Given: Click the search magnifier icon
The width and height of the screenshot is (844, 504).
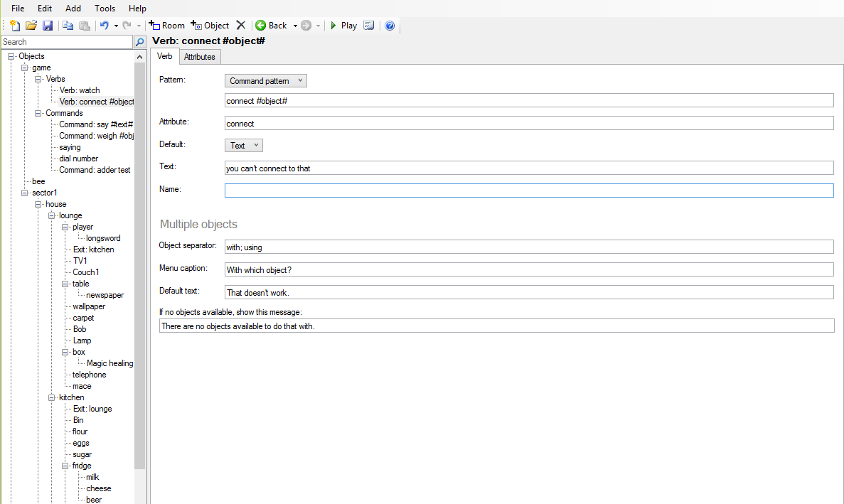Looking at the screenshot, I should [140, 42].
